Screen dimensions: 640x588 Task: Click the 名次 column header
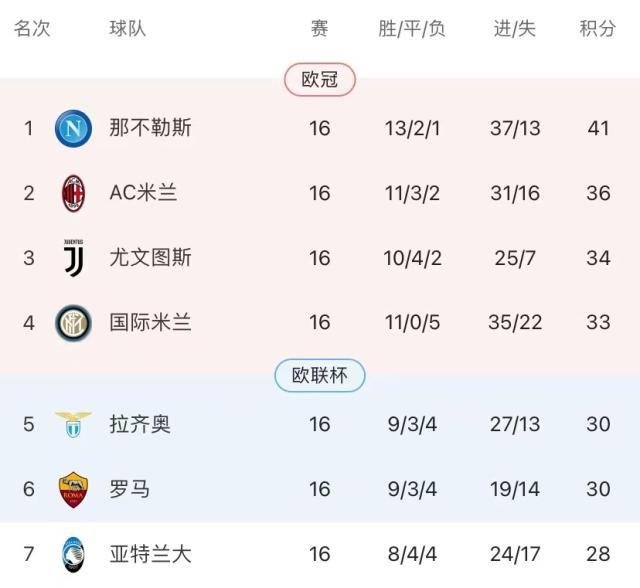32,29
